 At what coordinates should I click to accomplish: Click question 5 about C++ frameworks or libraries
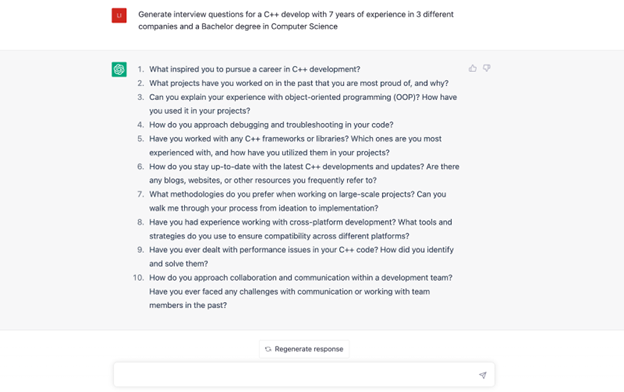295,146
